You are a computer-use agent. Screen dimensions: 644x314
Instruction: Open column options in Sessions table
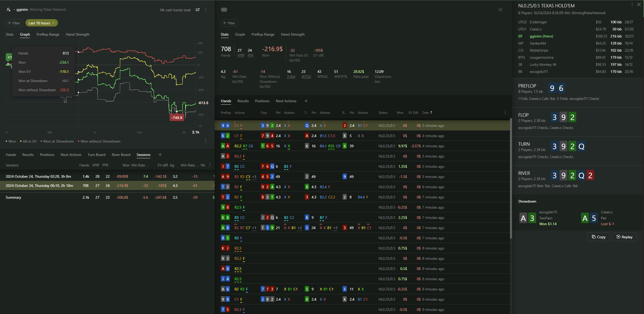tap(210, 165)
